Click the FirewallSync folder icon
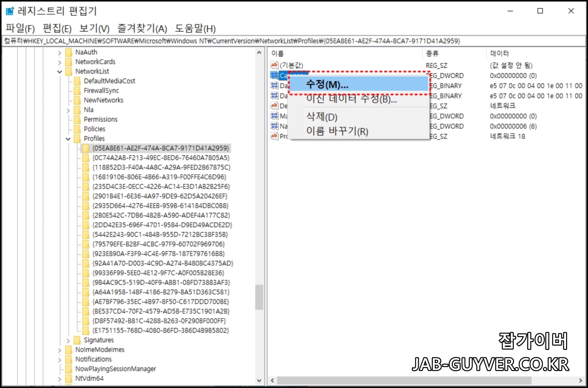 pyautogui.click(x=77, y=90)
